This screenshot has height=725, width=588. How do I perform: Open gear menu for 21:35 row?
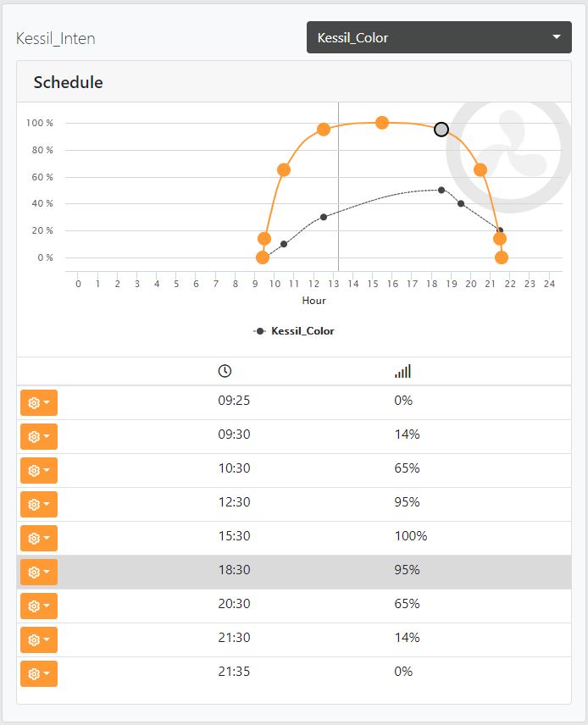point(39,673)
